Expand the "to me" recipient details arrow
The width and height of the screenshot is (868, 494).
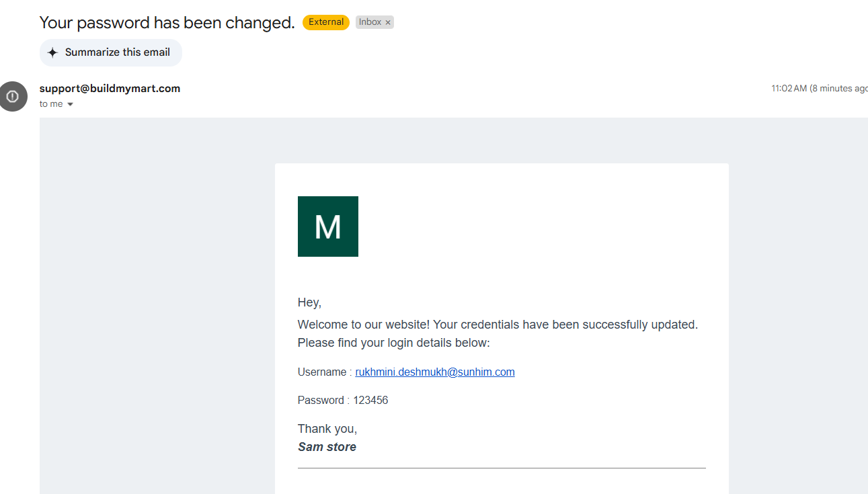70,104
